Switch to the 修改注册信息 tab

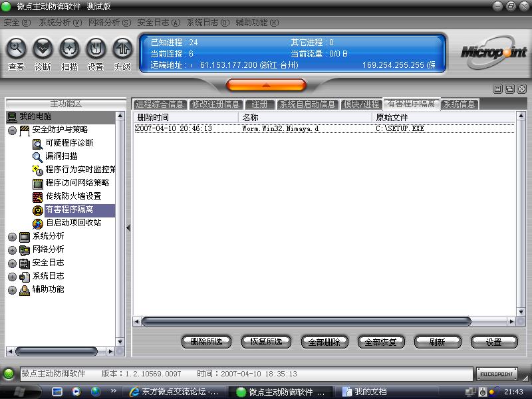(x=215, y=104)
